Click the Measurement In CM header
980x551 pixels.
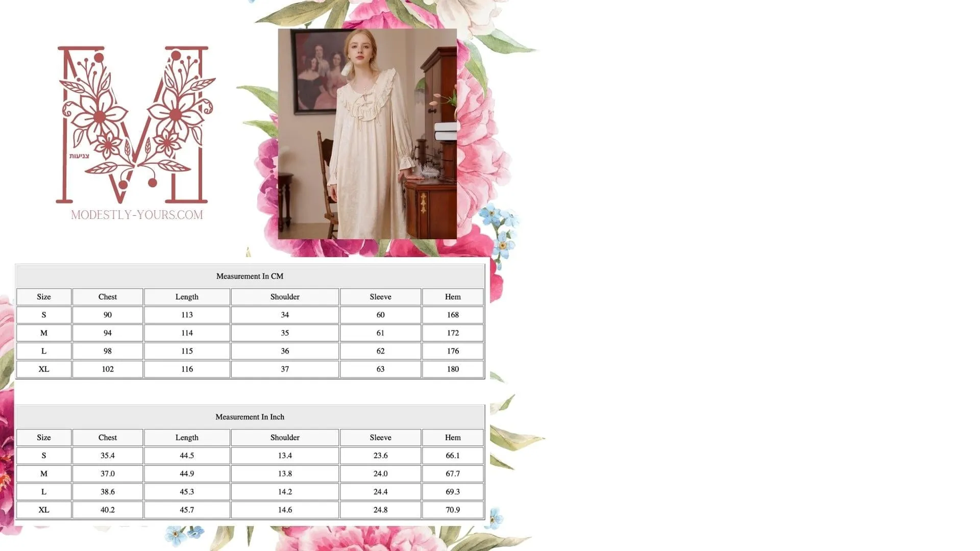250,276
